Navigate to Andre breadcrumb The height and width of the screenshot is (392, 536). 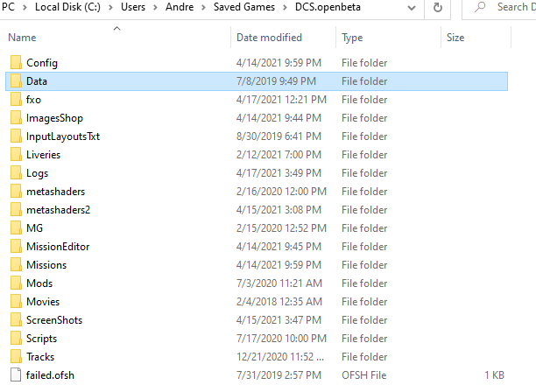click(x=180, y=7)
